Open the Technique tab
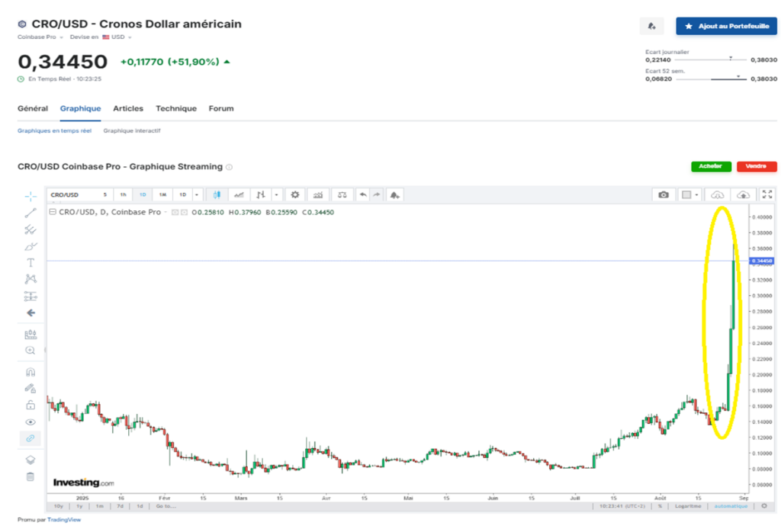The width and height of the screenshot is (781, 532). (176, 108)
